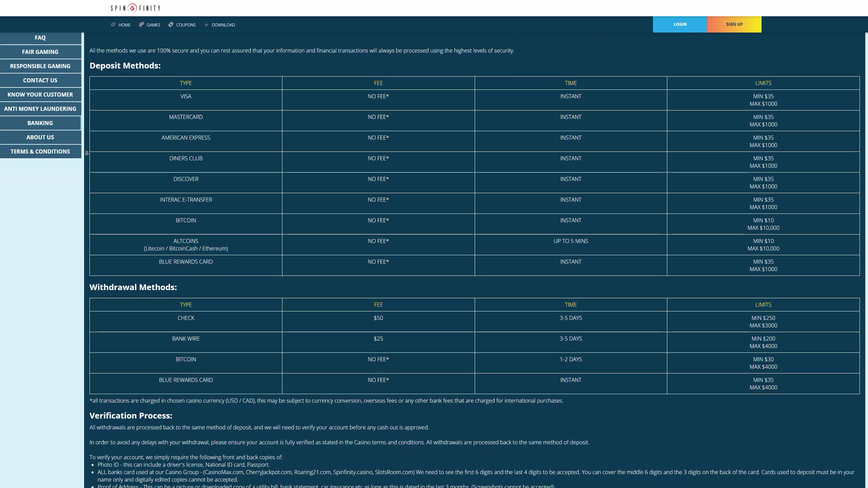Open the Games menu item
This screenshot has width=868, height=488.
(x=153, y=25)
